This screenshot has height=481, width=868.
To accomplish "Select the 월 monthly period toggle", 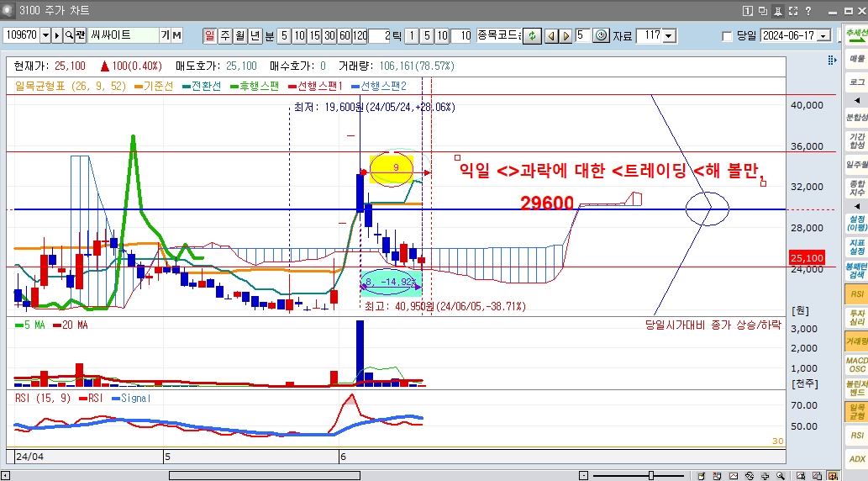I will [239, 35].
